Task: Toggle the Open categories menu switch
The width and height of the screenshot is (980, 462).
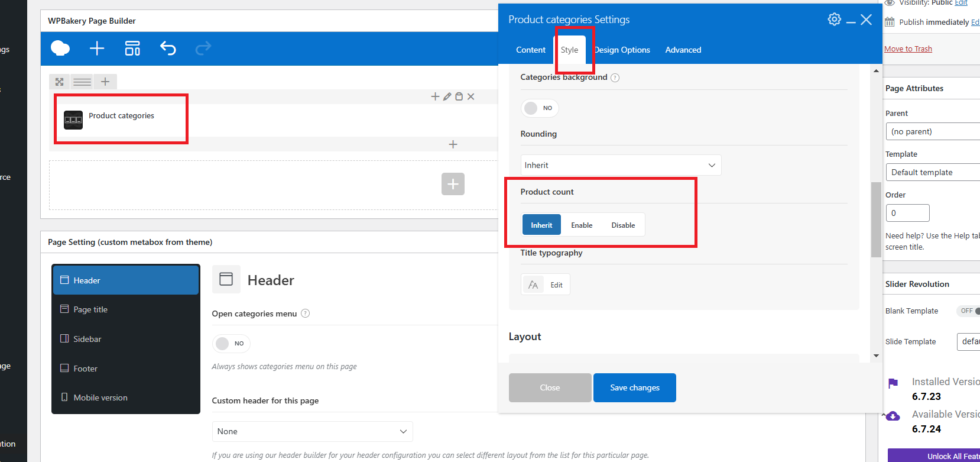Action: point(231,343)
